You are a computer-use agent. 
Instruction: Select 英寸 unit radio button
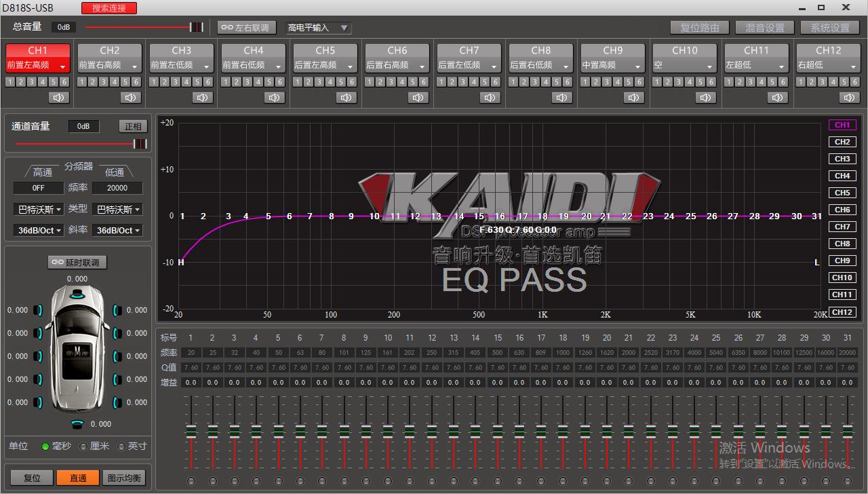tap(121, 446)
